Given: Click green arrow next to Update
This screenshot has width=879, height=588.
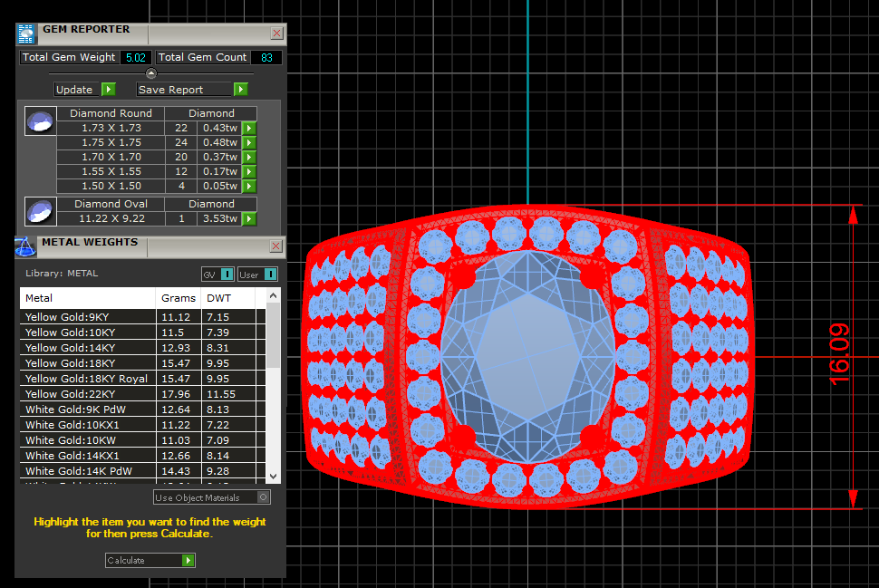Looking at the screenshot, I should tap(108, 90).
